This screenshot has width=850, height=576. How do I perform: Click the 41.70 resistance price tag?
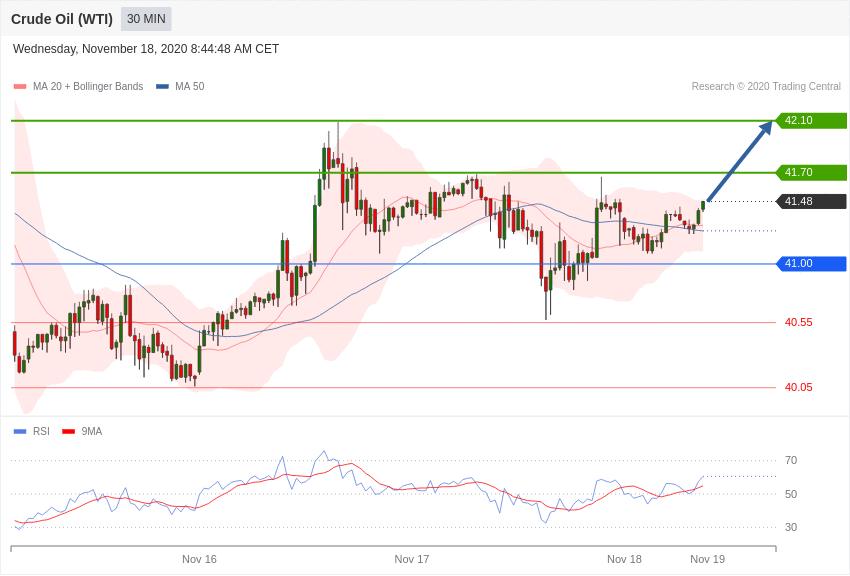(x=812, y=172)
